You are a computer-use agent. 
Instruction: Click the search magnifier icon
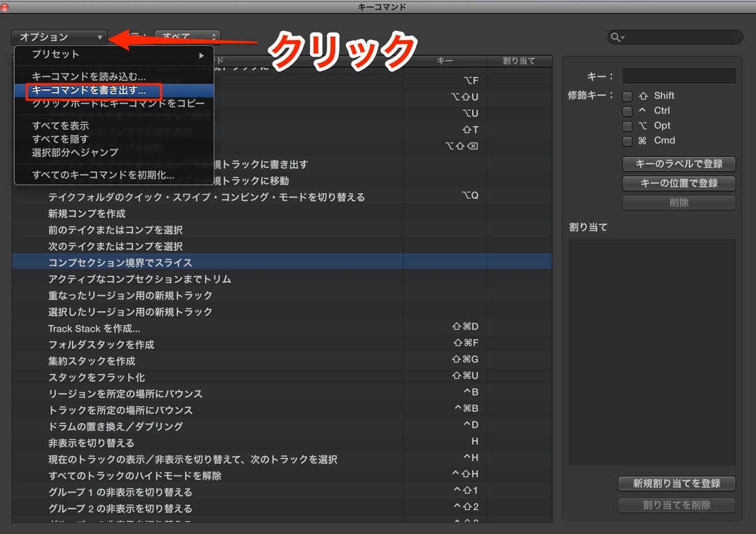(x=617, y=38)
